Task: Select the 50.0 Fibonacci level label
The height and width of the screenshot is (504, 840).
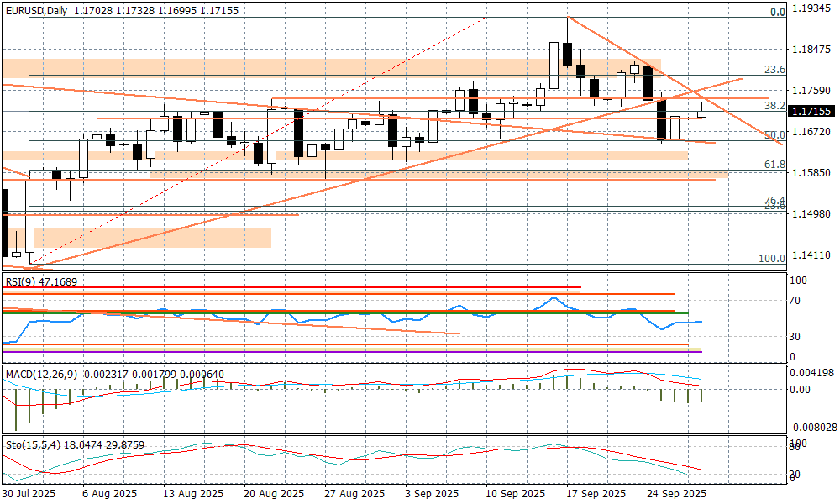Action: click(x=774, y=134)
